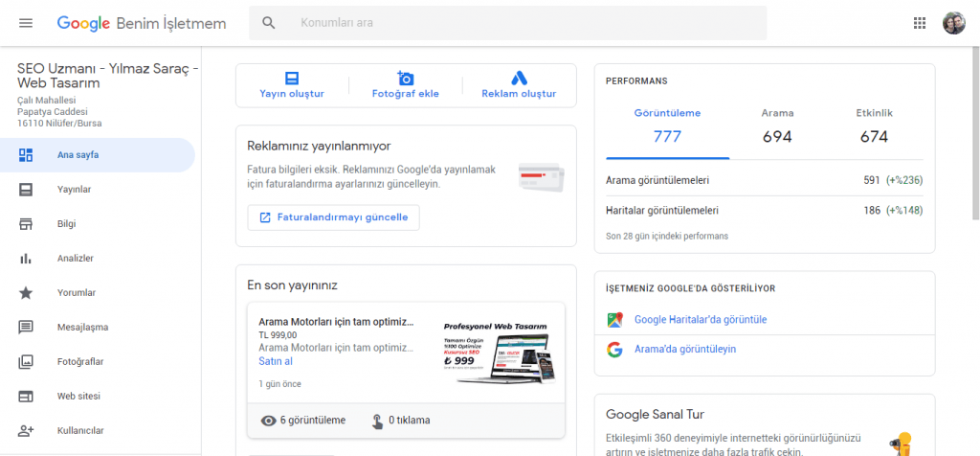
Task: Click the 0 tıklama count
Action: point(410,421)
